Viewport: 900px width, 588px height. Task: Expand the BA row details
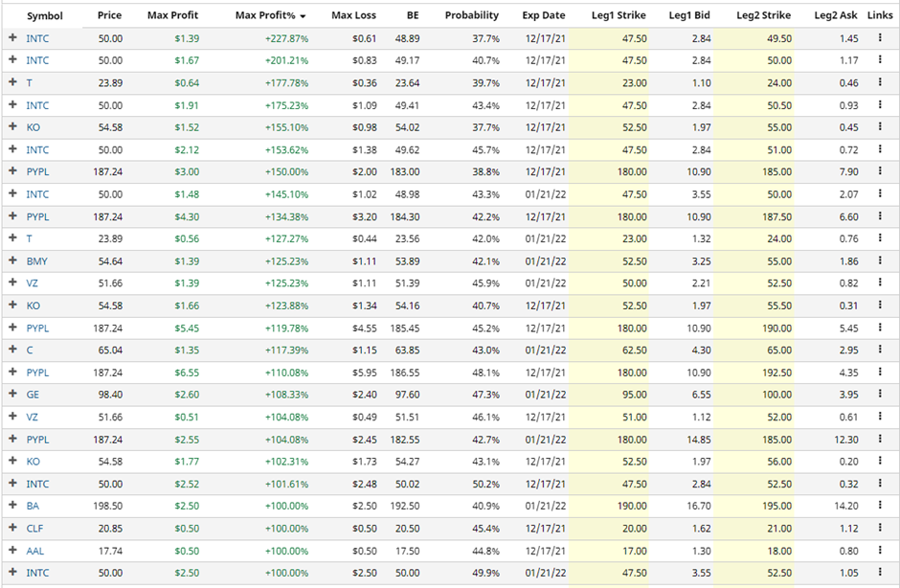click(x=12, y=506)
